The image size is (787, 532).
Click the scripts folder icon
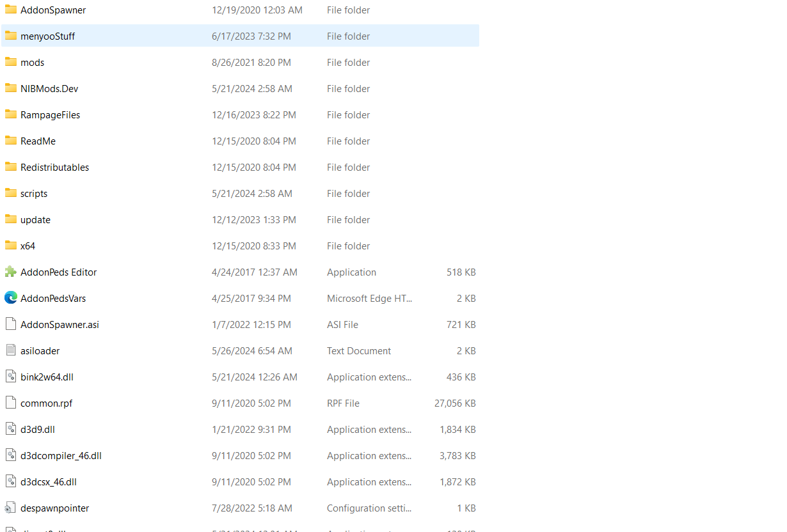(x=10, y=193)
